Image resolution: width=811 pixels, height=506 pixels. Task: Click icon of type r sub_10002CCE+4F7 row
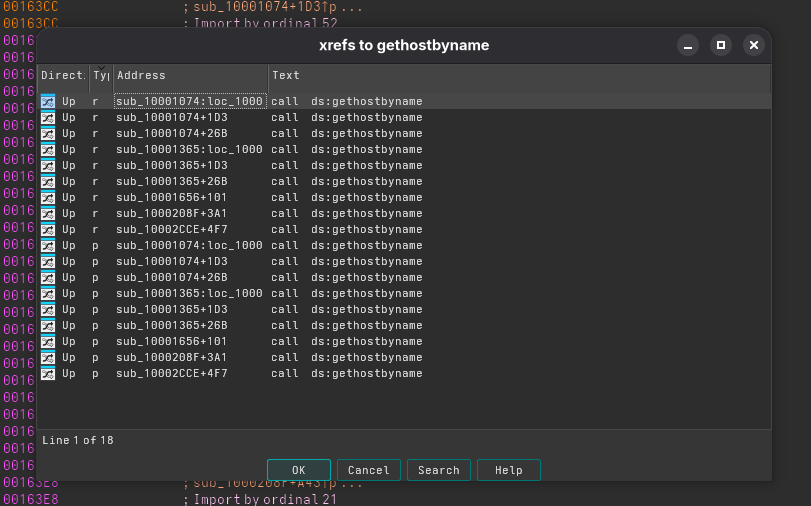[48, 229]
